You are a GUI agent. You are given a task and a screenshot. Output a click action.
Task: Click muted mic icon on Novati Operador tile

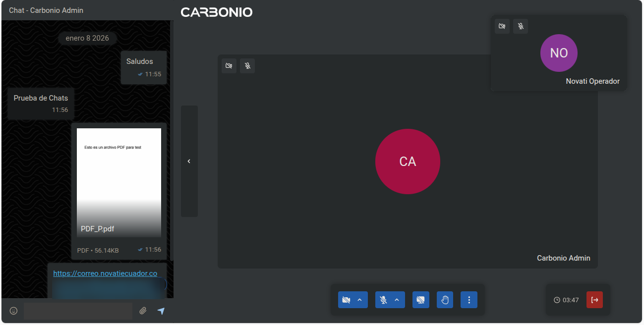(x=521, y=26)
